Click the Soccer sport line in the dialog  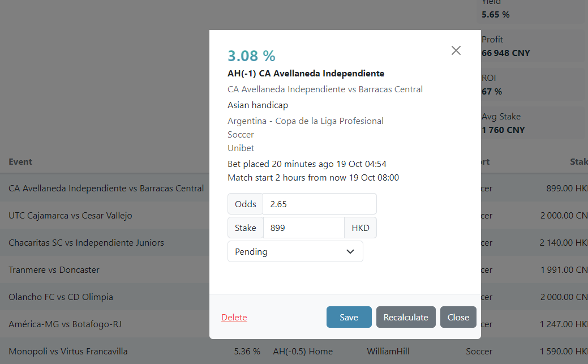click(241, 134)
